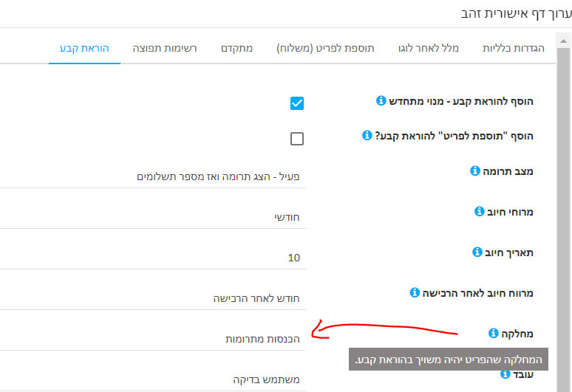Click the ערוך דף אישורית זהב title
This screenshot has width=572, height=392.
[x=516, y=14]
